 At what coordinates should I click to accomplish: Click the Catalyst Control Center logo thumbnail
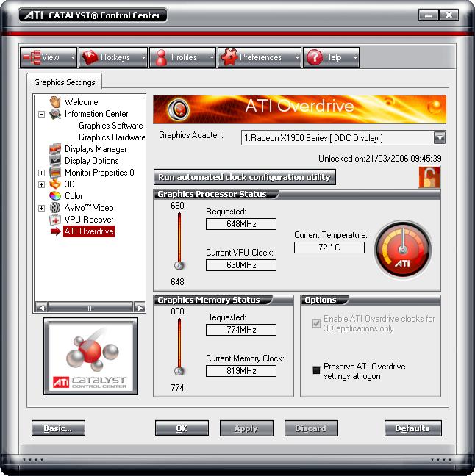[x=90, y=356]
